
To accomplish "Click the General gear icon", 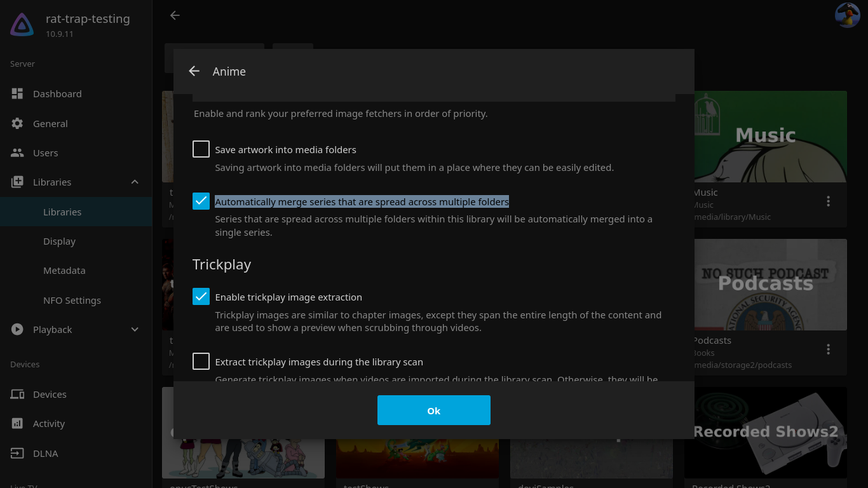I will click(17, 124).
